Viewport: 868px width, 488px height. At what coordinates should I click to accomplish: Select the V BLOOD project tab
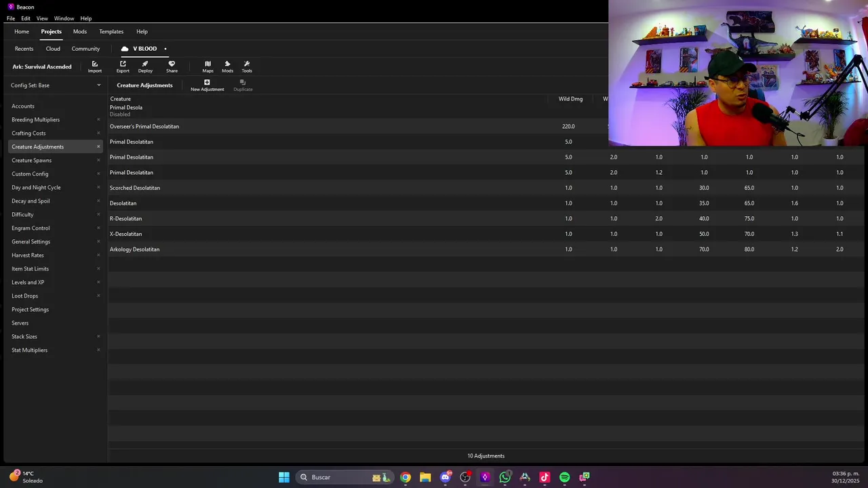click(x=144, y=49)
